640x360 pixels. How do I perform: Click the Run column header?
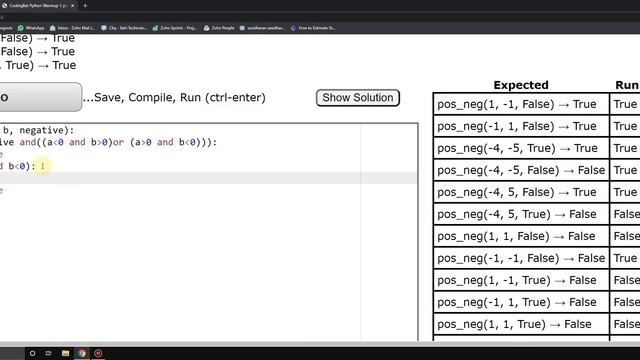(x=627, y=85)
